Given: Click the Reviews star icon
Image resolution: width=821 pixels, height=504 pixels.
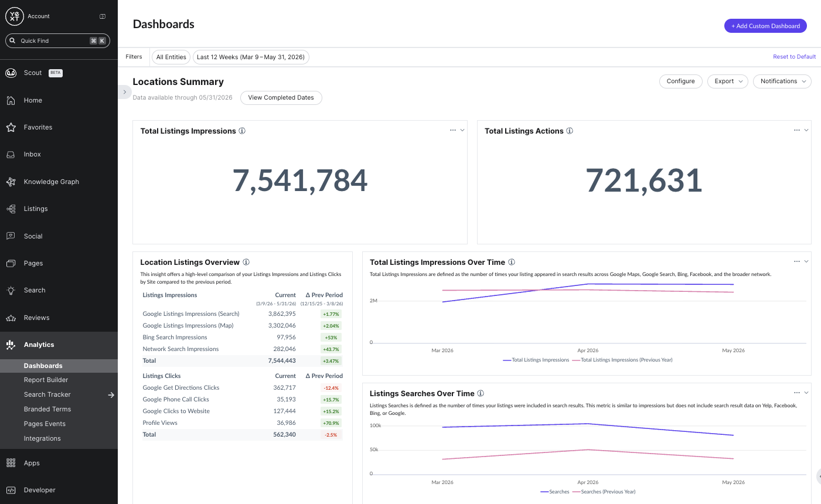Looking at the screenshot, I should point(11,318).
